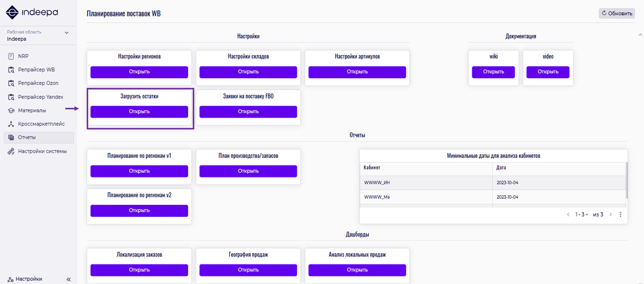Viewport: 644px width, 284px height.
Task: Click the Материалы graduation cap icon
Action: tap(11, 110)
